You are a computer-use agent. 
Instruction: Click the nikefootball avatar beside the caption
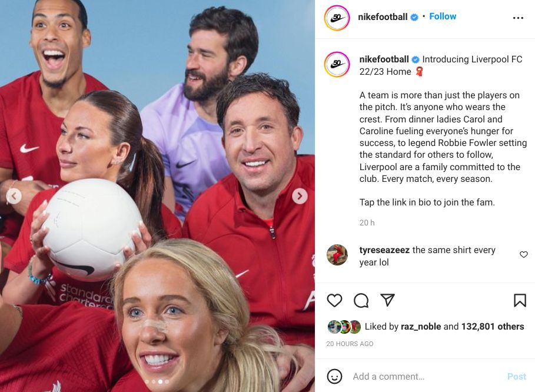pos(337,64)
